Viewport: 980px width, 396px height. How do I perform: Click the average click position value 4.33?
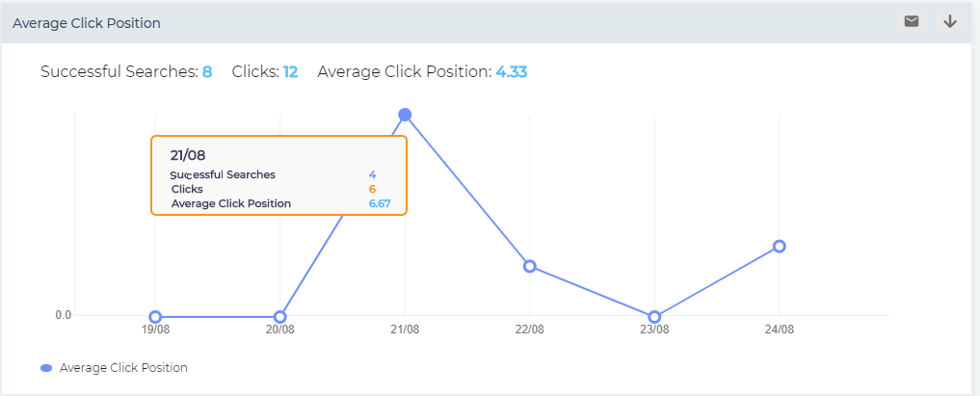511,72
